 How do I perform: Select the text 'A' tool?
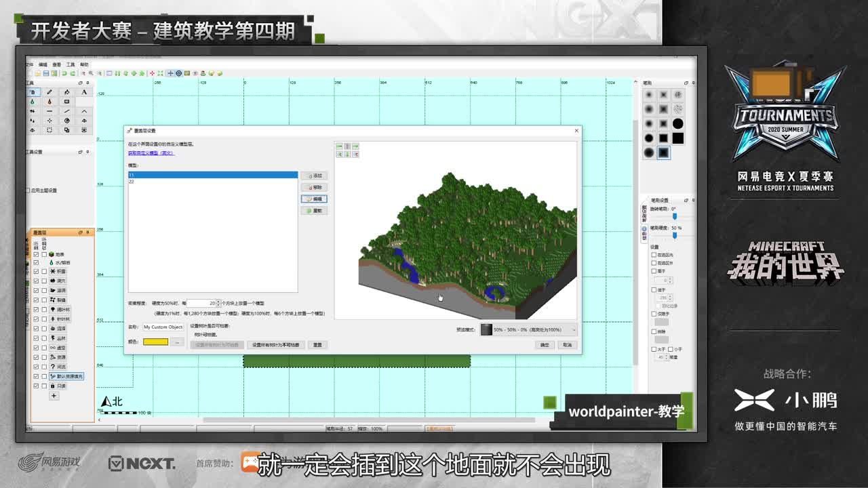click(x=84, y=92)
